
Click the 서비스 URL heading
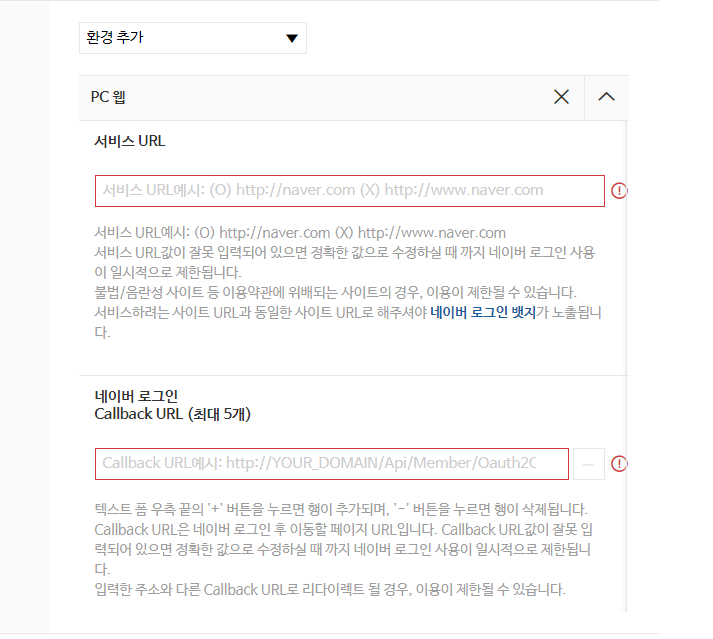130,141
